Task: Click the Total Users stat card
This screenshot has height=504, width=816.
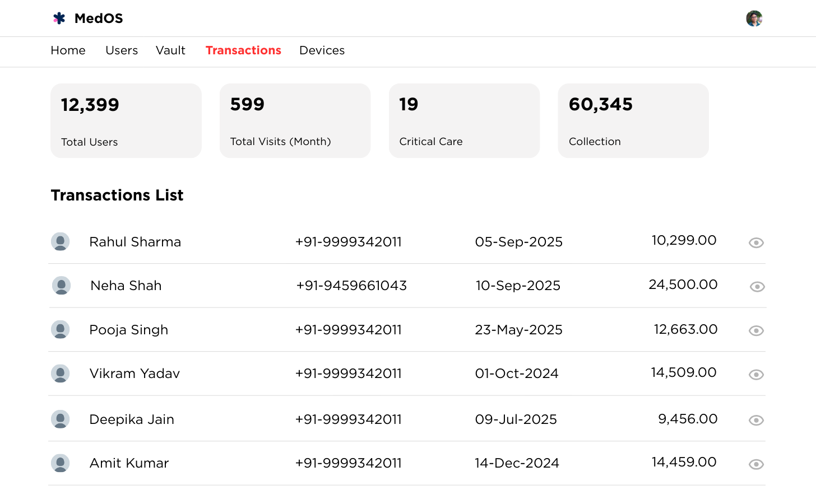Action: 126,121
